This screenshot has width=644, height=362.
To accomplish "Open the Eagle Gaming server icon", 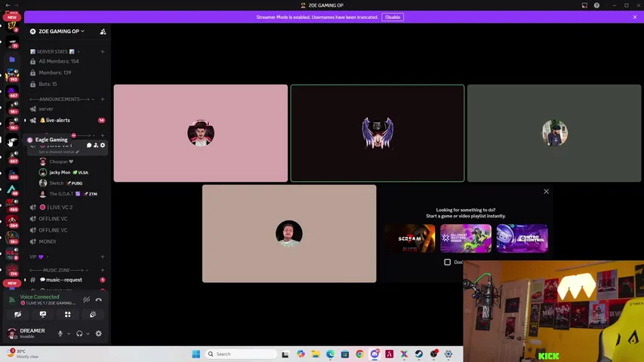I will [x=12, y=141].
